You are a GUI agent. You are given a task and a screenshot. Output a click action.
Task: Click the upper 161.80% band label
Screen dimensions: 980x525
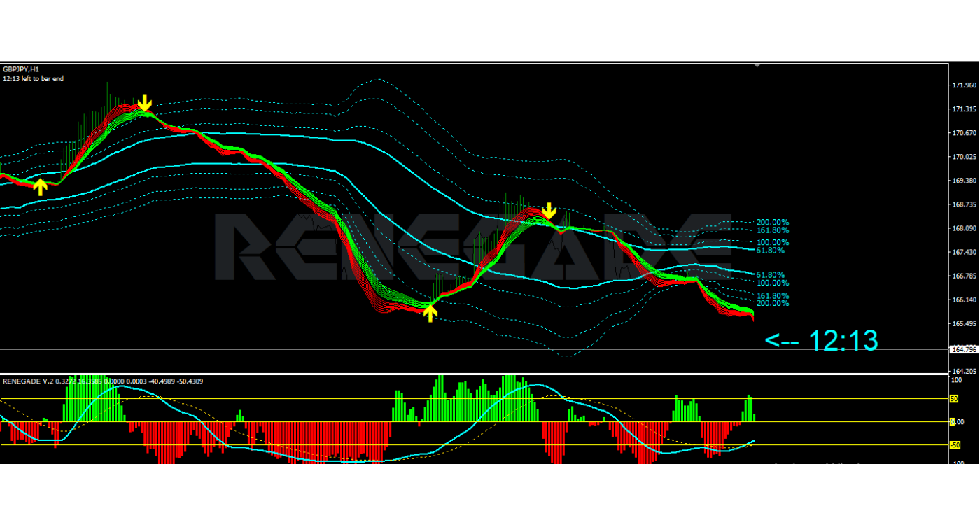coord(772,230)
